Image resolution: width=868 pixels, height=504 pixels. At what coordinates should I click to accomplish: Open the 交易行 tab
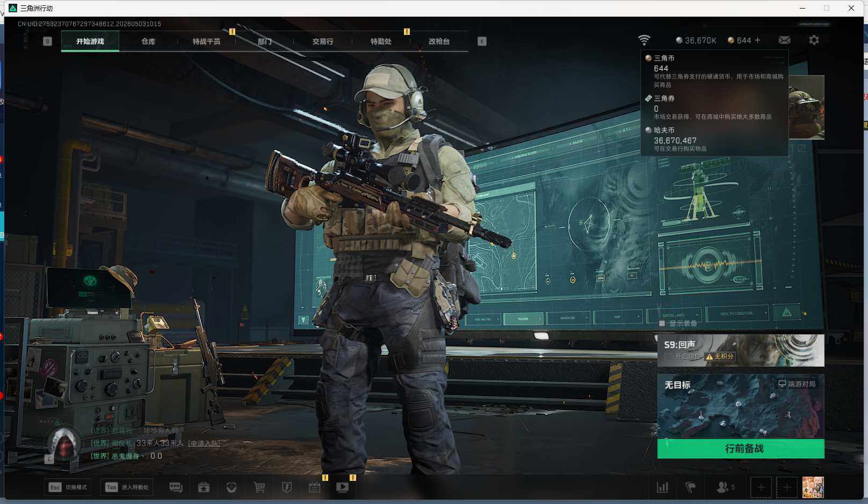tap(323, 41)
